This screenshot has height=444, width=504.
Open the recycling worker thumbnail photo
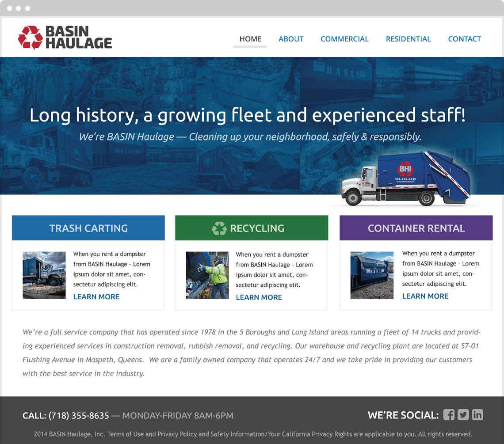[x=207, y=275]
